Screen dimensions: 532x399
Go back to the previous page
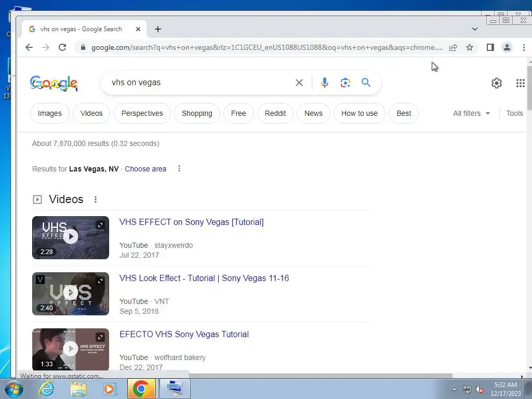29,47
